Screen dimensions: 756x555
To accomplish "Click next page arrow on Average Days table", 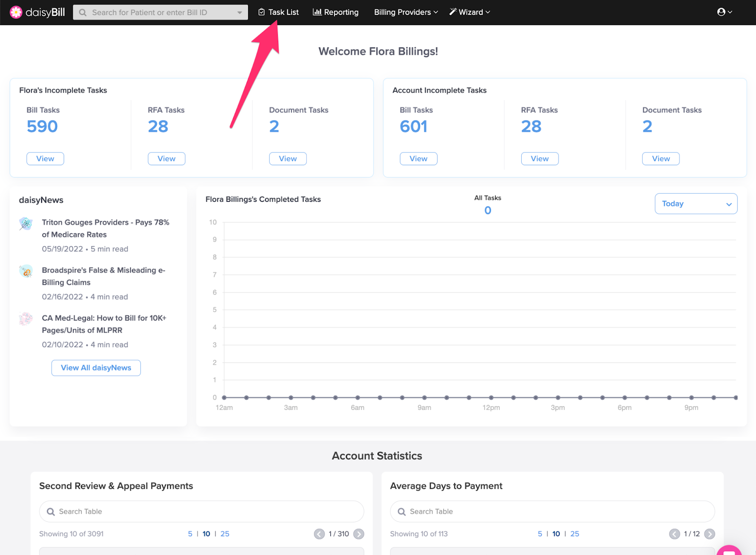I will [x=709, y=534].
